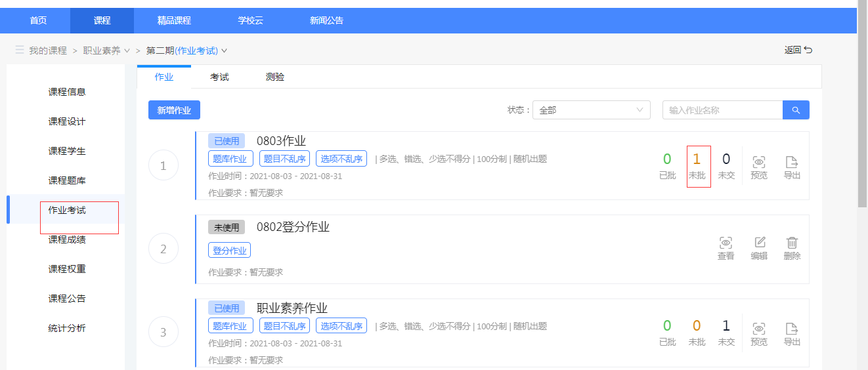This screenshot has height=370, width=868.
Task: Switch to the 作业 tab
Action: click(x=164, y=77)
